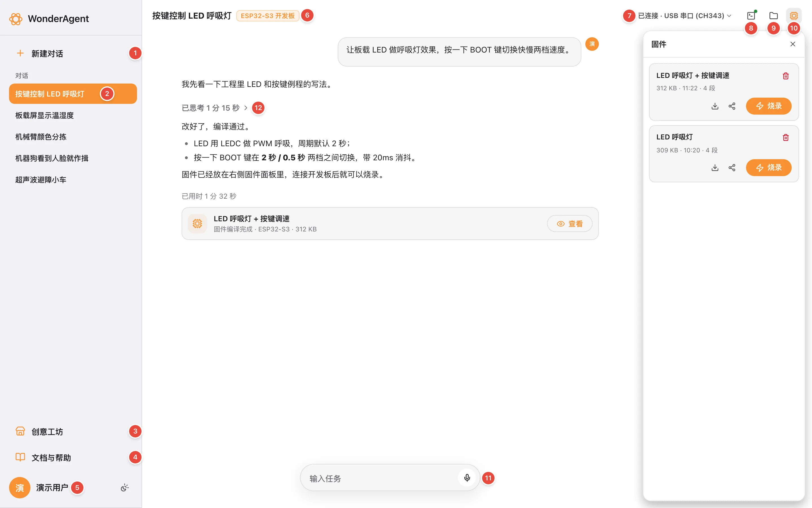Image resolution: width=812 pixels, height=508 pixels.
Task: Click the chat title 按键控制 LED 呼吸灯
Action: click(x=192, y=16)
